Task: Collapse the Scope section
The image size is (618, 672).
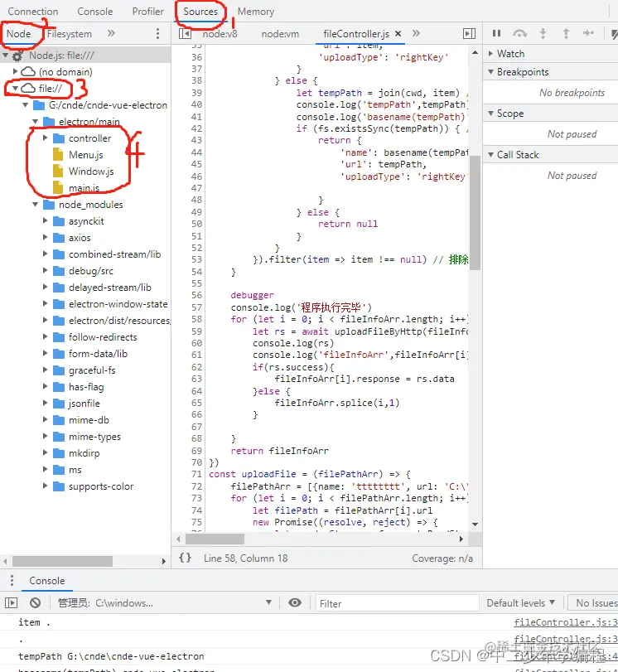Action: click(x=490, y=114)
